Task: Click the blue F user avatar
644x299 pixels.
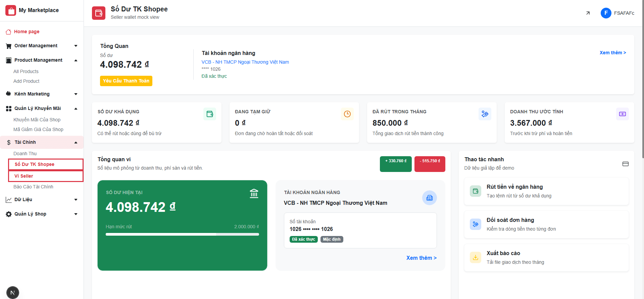Action: [x=606, y=13]
